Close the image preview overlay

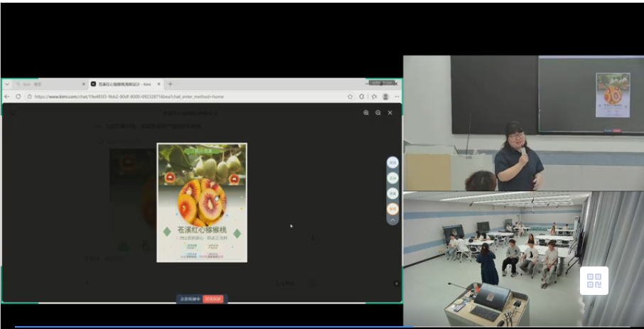[390, 112]
